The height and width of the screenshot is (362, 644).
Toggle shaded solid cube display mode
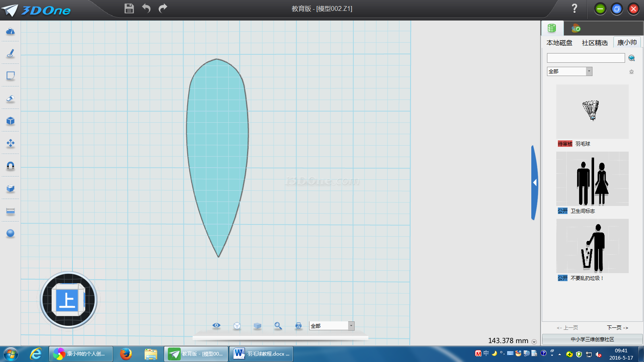click(258, 326)
